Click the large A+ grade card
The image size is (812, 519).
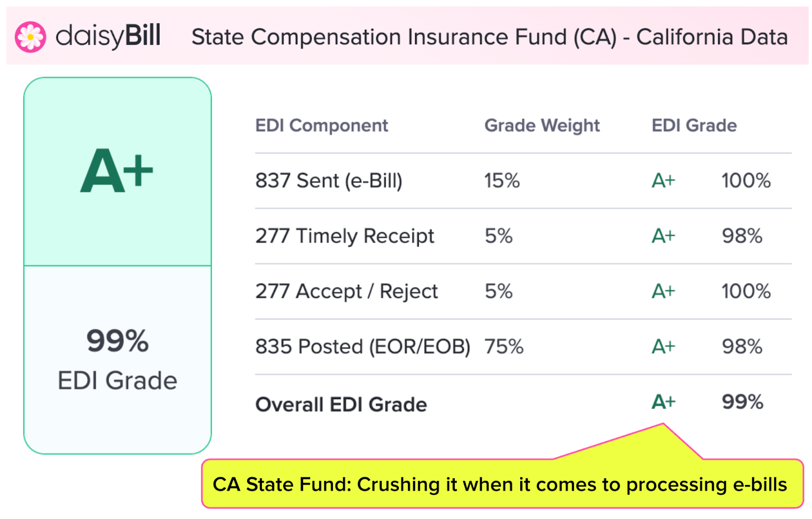coord(117,171)
